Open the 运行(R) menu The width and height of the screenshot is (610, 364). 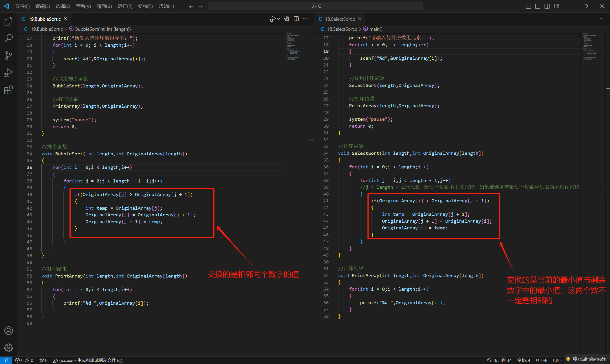[125, 6]
